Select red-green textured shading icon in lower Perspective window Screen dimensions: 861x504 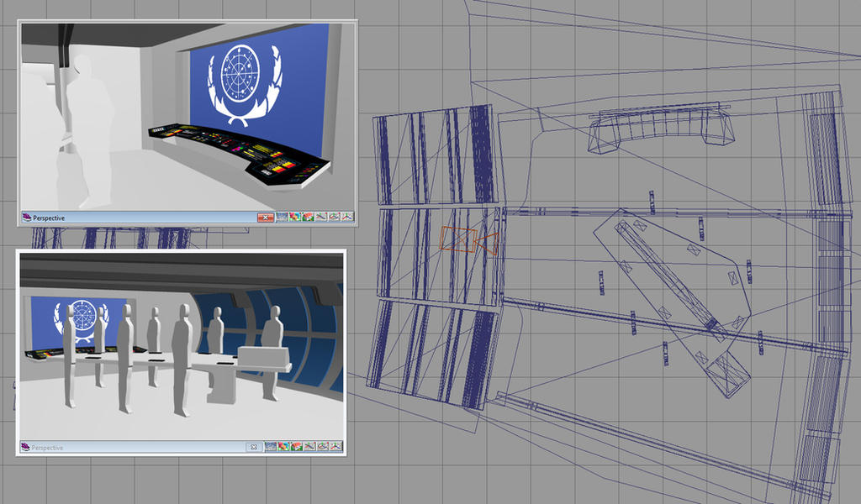click(297, 446)
